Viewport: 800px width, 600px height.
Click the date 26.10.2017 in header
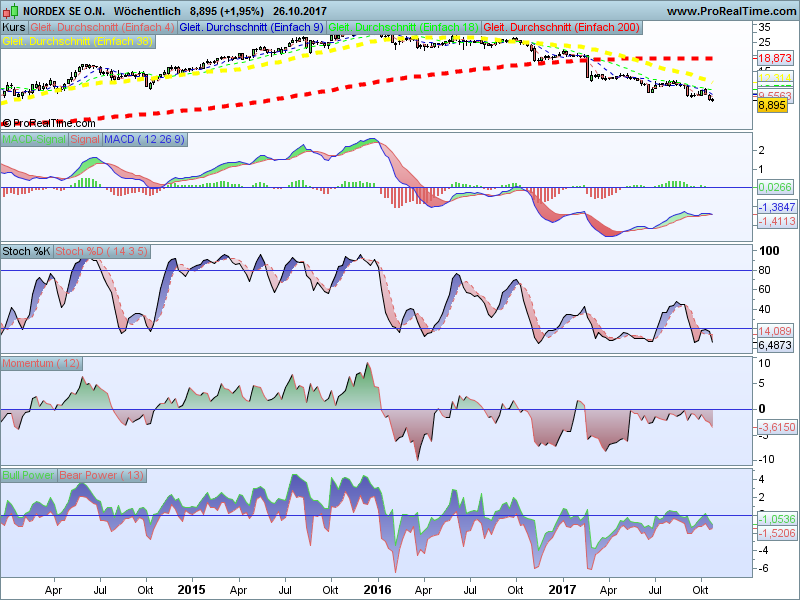300,11
